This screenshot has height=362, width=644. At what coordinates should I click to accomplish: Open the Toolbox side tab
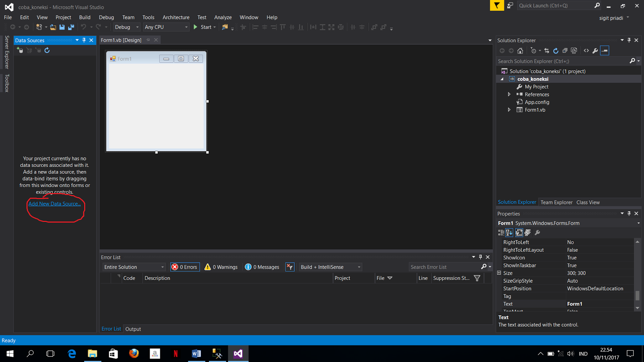point(7,83)
